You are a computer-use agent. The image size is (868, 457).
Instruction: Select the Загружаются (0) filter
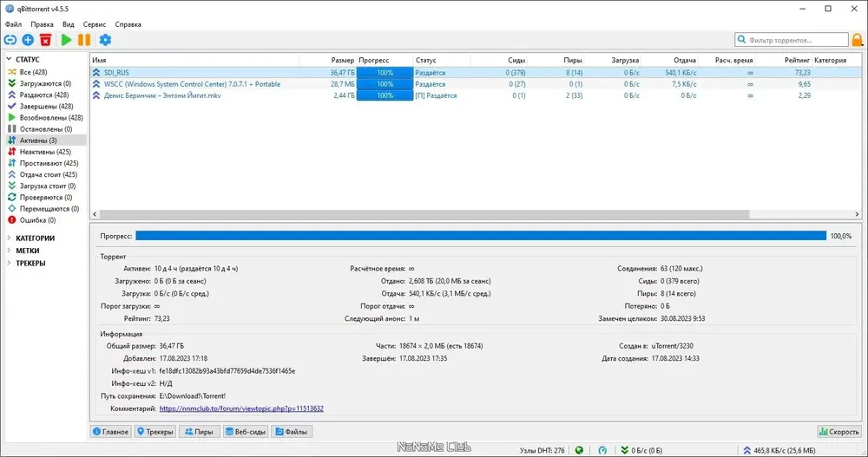point(45,83)
